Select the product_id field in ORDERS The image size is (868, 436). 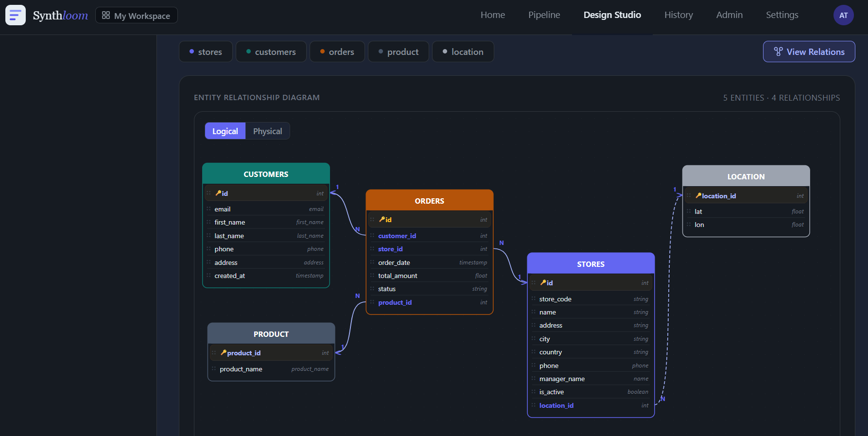click(430, 302)
